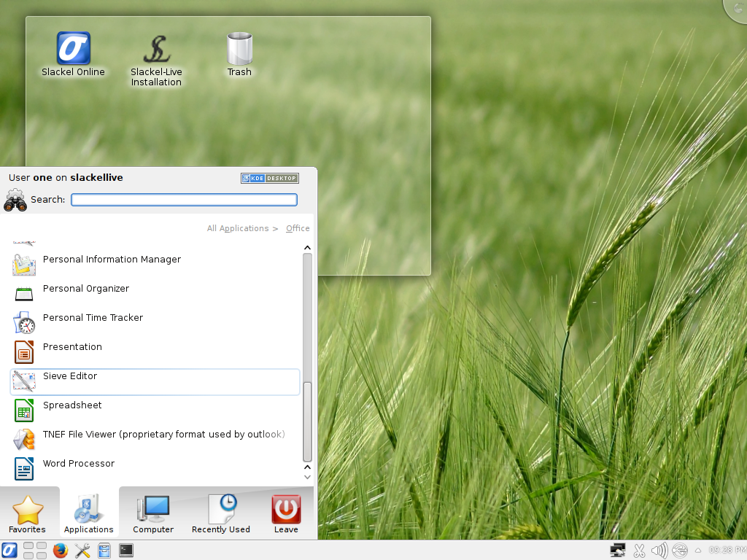This screenshot has width=747, height=560.
Task: Open the Trash desktop icon
Action: click(239, 55)
